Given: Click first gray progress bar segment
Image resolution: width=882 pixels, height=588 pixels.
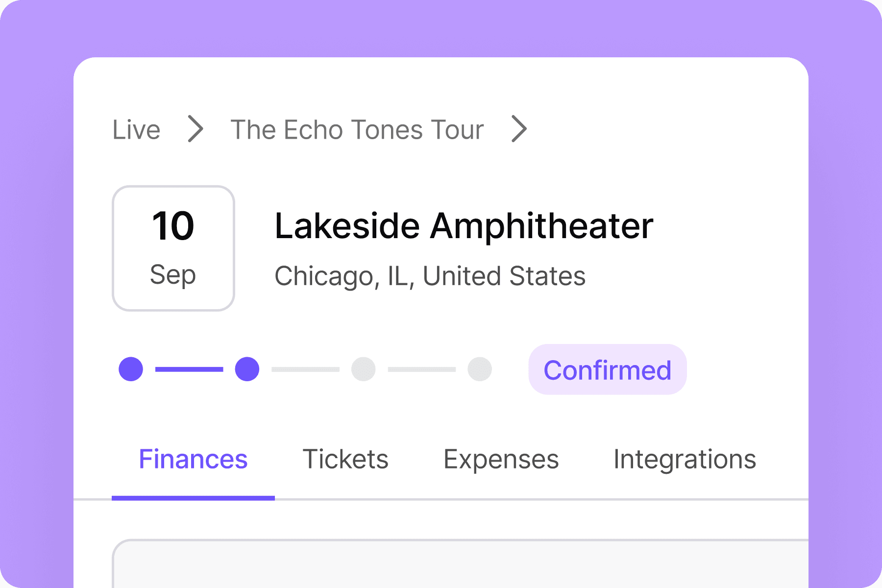Looking at the screenshot, I should [305, 369].
